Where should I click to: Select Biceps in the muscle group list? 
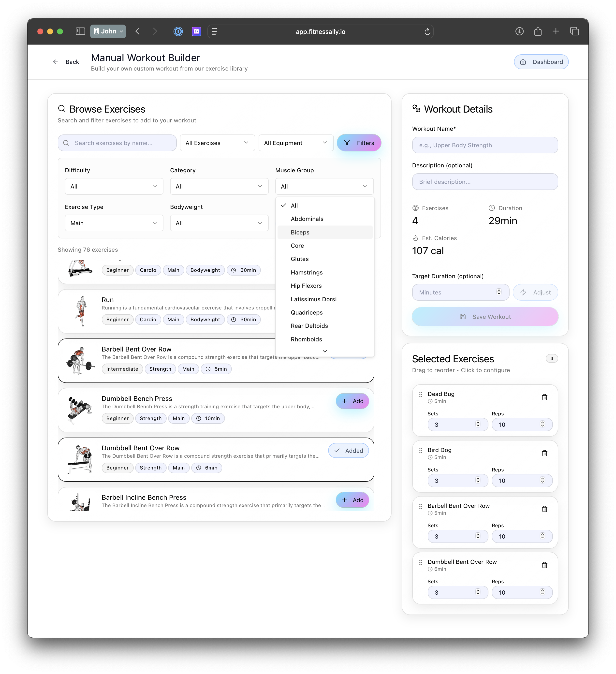[x=300, y=232]
